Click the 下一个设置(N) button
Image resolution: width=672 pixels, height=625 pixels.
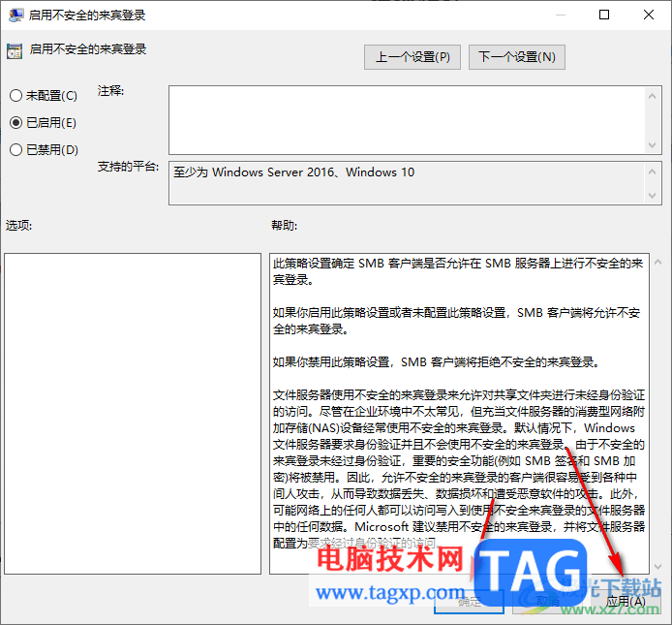click(517, 57)
